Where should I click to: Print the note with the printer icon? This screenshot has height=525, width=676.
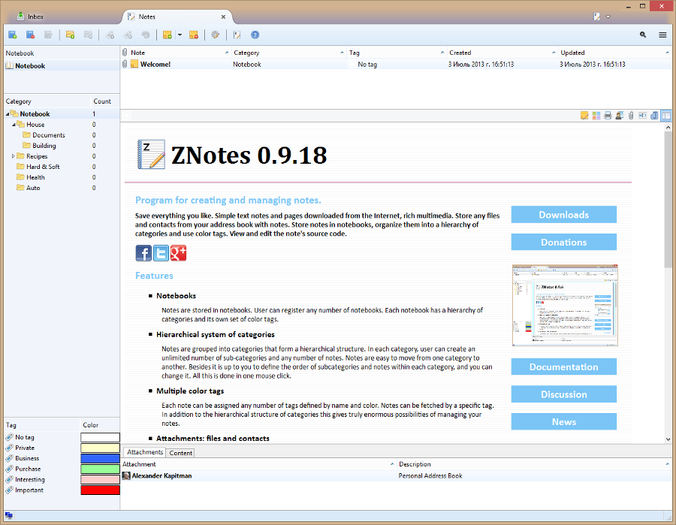click(608, 116)
